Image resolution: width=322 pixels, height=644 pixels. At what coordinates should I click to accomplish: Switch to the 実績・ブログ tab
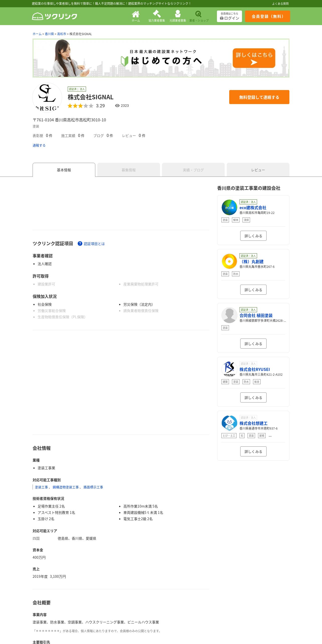[193, 170]
